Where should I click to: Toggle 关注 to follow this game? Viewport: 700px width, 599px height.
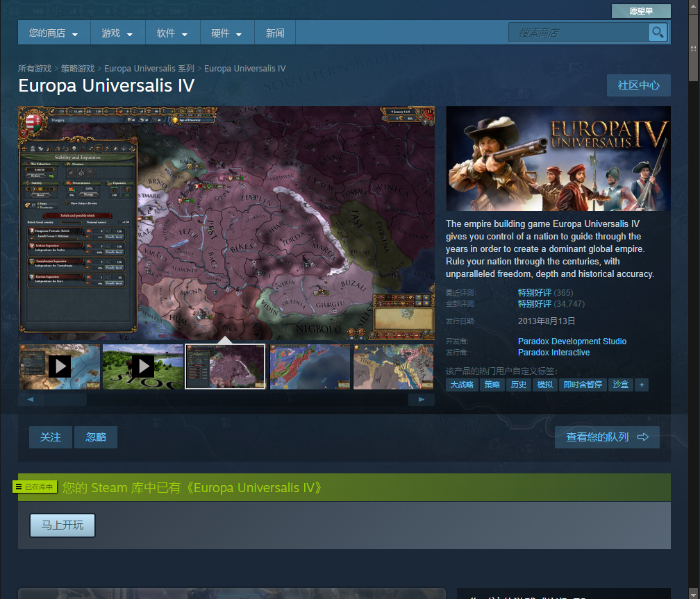[51, 437]
